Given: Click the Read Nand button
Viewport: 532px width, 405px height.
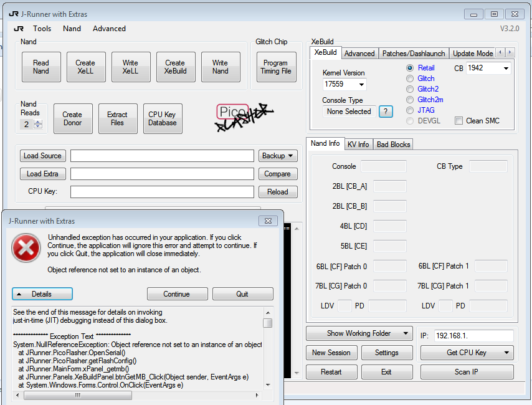Looking at the screenshot, I should [41, 67].
